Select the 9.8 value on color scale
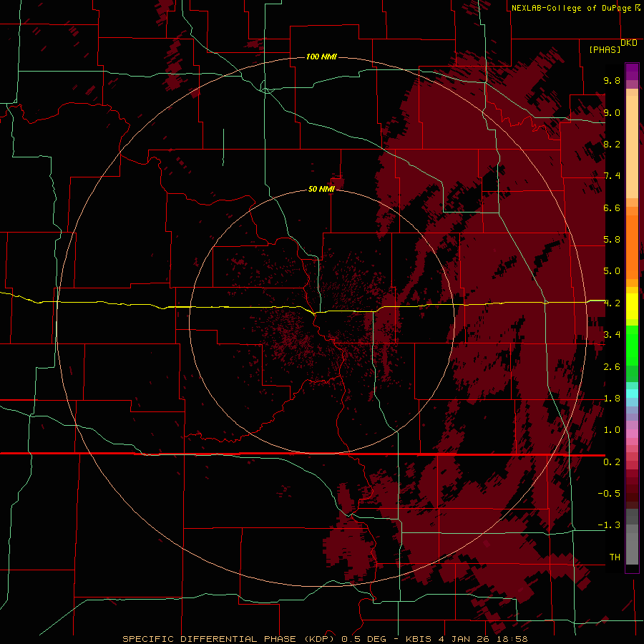The height and width of the screenshot is (644, 644). pyautogui.click(x=612, y=80)
